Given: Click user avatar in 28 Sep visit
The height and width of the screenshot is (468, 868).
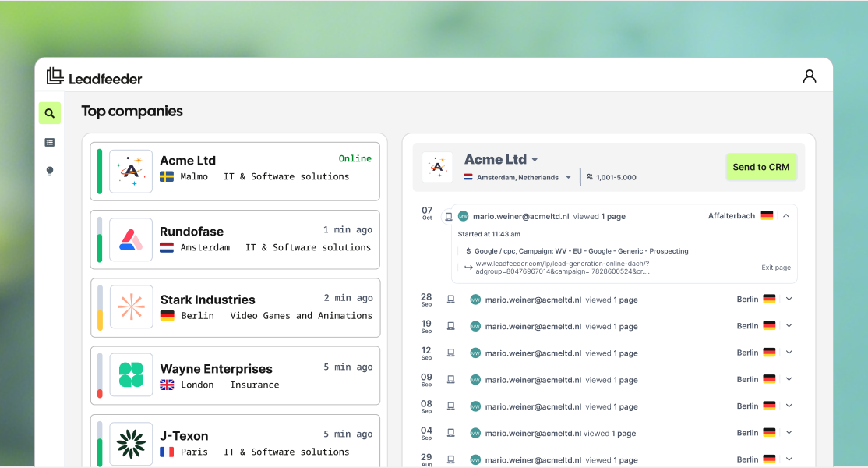Looking at the screenshot, I should pyautogui.click(x=475, y=300).
